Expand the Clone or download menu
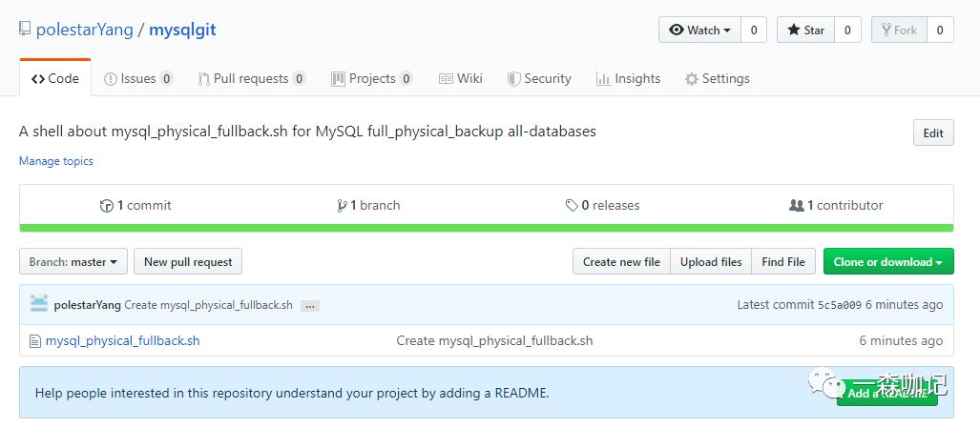Image resolution: width=980 pixels, height=428 pixels. [x=887, y=262]
